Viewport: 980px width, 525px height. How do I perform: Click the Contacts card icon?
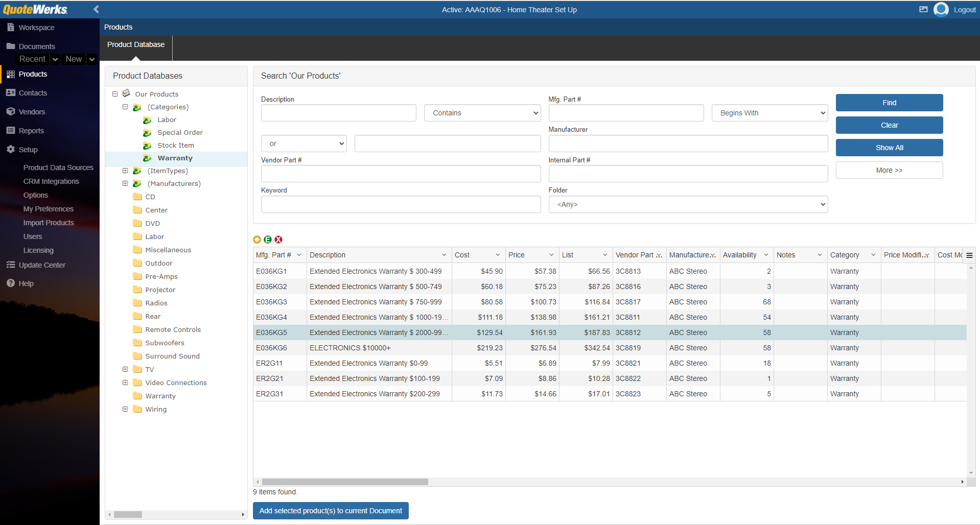10,92
